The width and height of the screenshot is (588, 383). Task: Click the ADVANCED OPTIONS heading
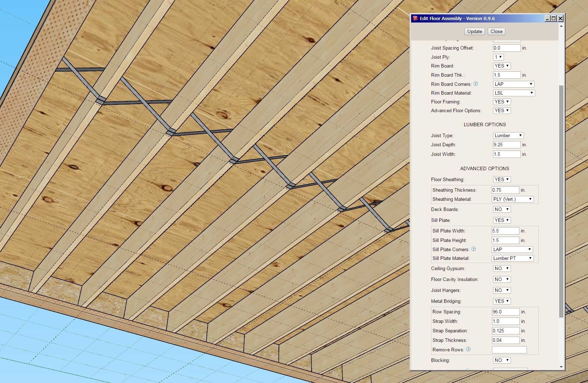[485, 168]
